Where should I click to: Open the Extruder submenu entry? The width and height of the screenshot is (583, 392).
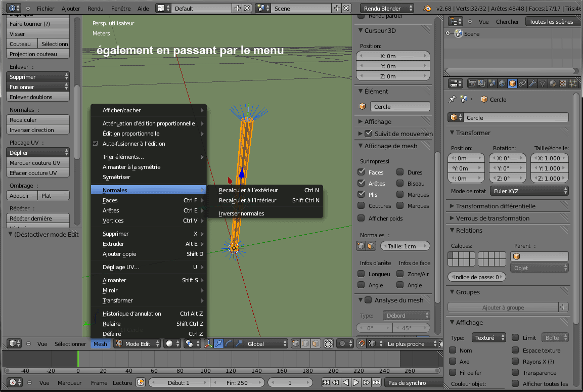pos(149,244)
